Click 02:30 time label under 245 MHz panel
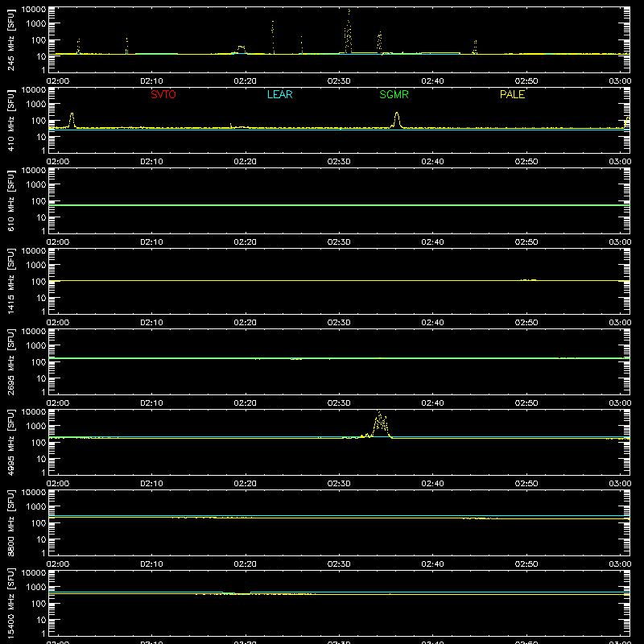The image size is (644, 644). coord(339,81)
